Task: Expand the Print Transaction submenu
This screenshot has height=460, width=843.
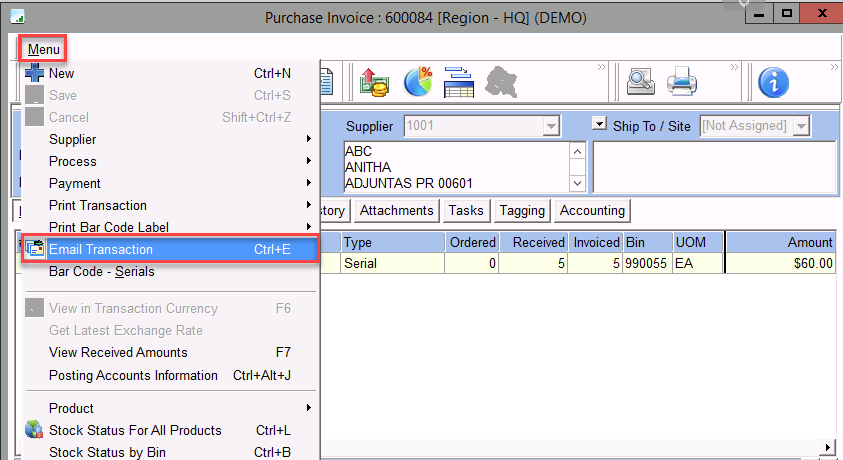Action: coord(98,205)
